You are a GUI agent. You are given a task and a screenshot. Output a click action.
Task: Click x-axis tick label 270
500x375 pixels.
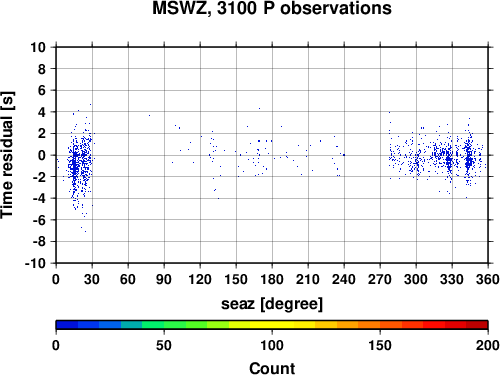pyautogui.click(x=380, y=279)
